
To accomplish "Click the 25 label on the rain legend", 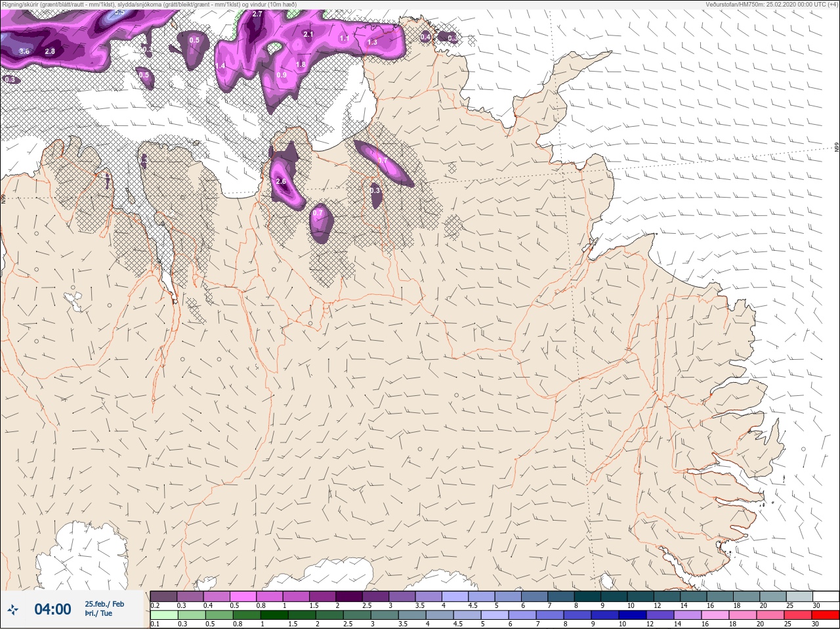I will pyautogui.click(x=789, y=624).
